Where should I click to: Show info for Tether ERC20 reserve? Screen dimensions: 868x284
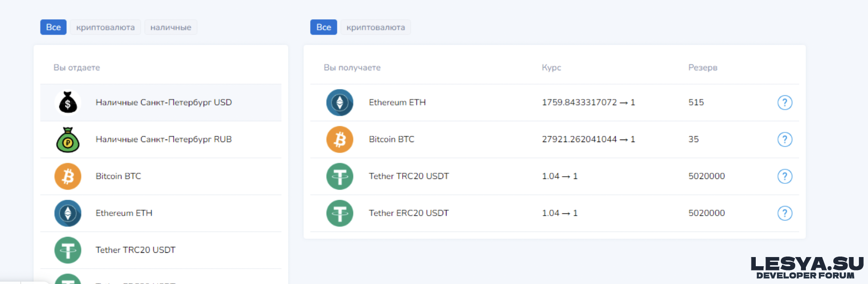pyautogui.click(x=785, y=213)
